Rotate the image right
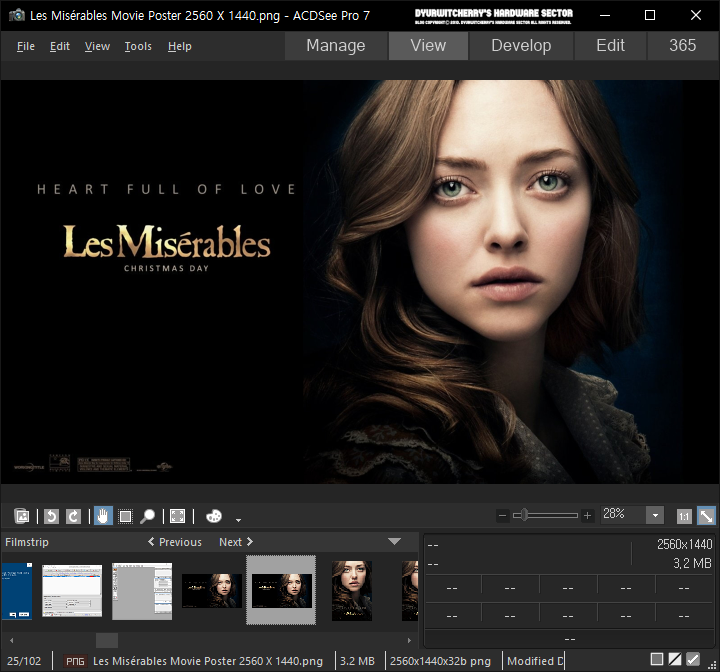Image resolution: width=720 pixels, height=672 pixels. [73, 516]
